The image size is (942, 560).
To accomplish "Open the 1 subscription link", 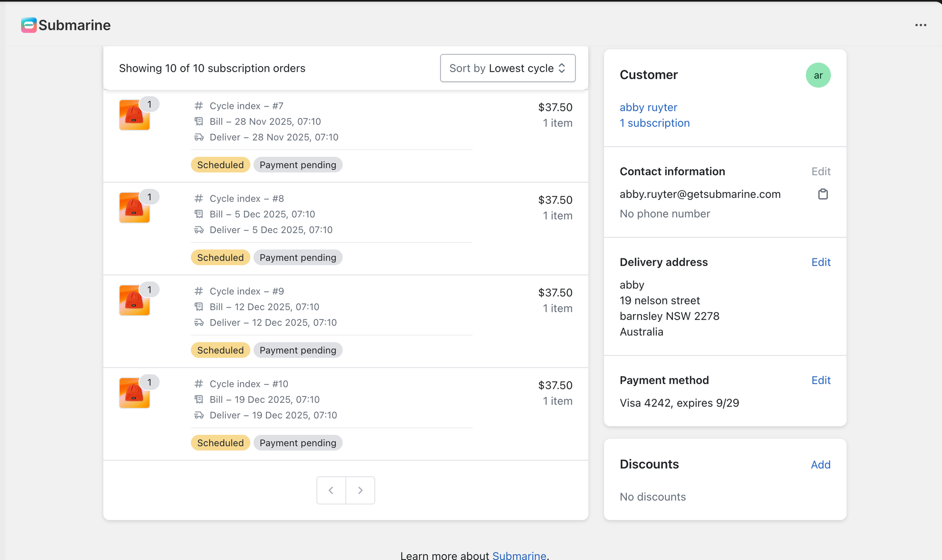I will pyautogui.click(x=655, y=123).
